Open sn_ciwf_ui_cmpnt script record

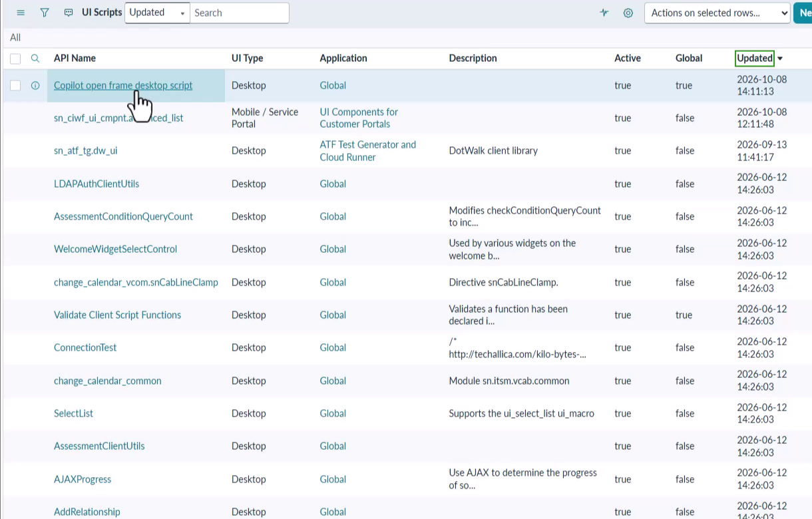118,118
